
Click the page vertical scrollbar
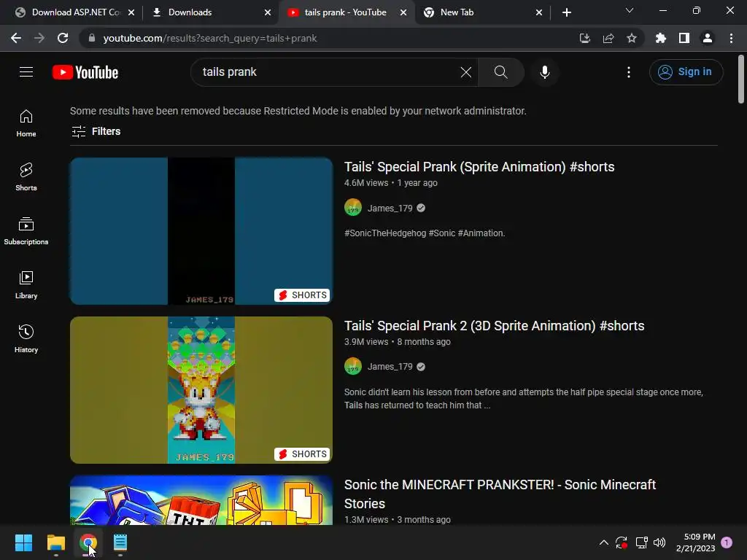pos(741,79)
